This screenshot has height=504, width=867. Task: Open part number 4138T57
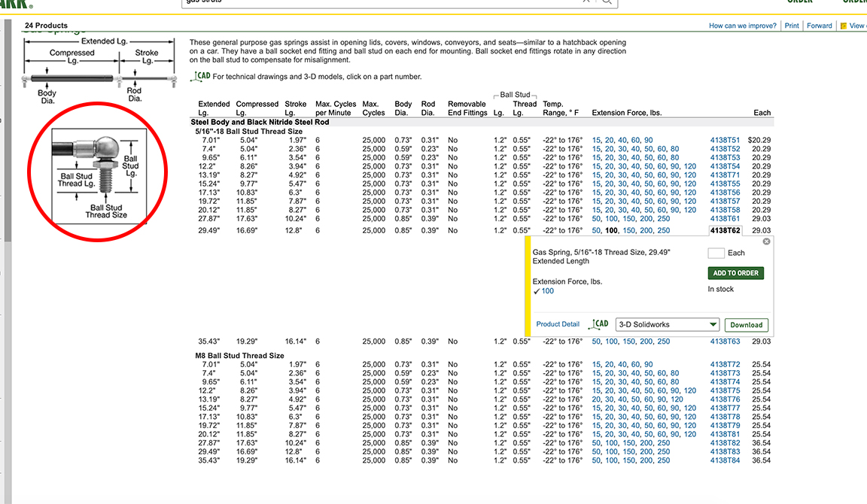pos(724,202)
